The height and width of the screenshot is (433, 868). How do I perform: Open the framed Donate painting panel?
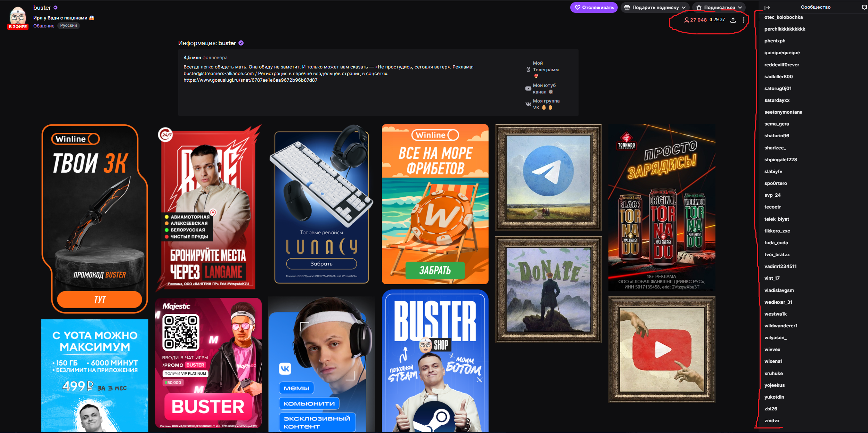pyautogui.click(x=548, y=289)
